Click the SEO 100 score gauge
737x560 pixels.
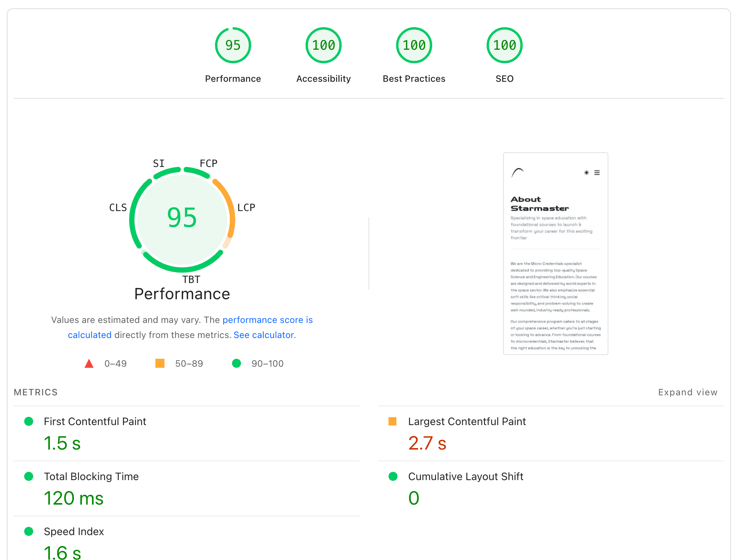(504, 46)
